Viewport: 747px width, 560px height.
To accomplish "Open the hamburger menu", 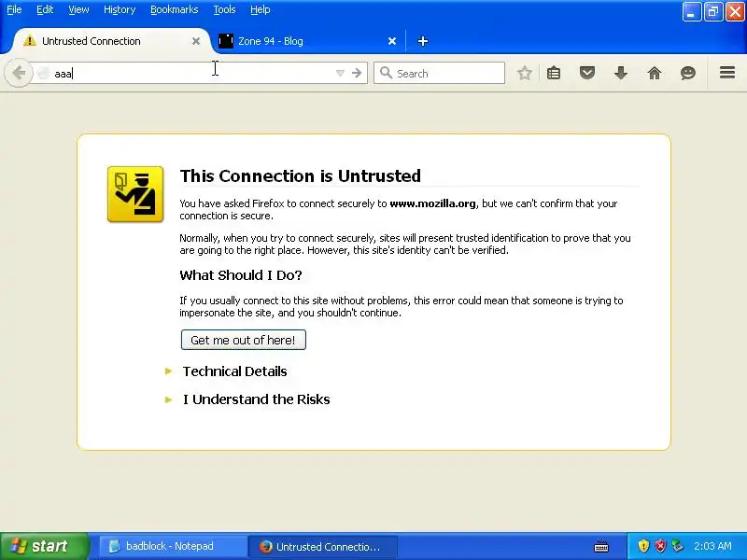I will pos(727,73).
